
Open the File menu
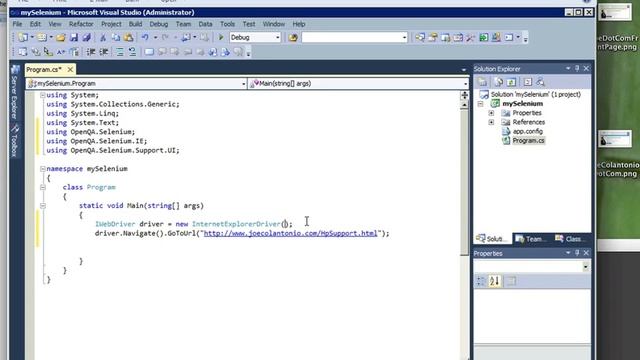pyautogui.click(x=18, y=24)
